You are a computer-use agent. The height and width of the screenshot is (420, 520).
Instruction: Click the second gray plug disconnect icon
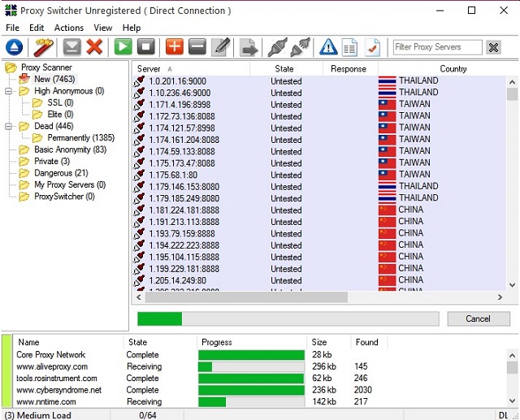300,47
